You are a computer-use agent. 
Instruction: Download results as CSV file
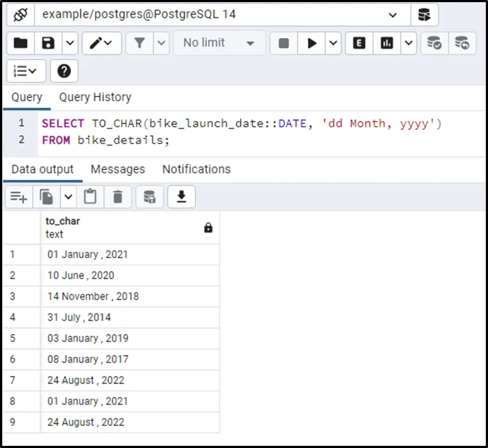click(x=181, y=197)
